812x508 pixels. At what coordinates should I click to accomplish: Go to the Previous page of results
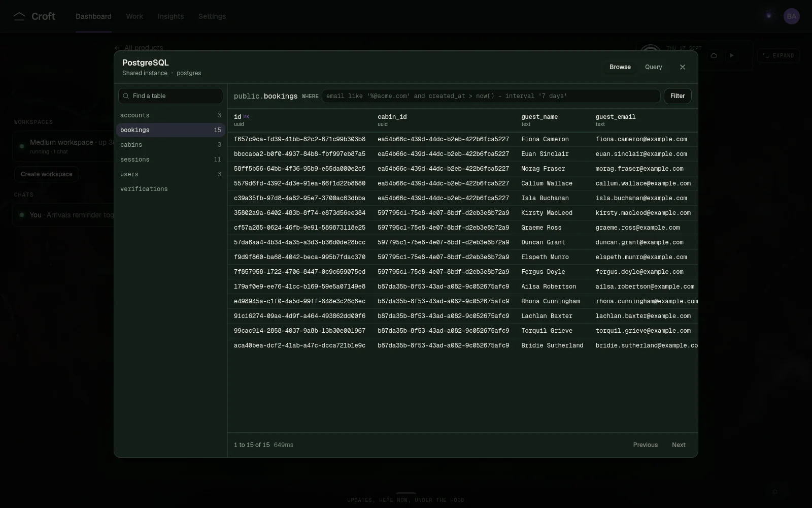coord(645,445)
